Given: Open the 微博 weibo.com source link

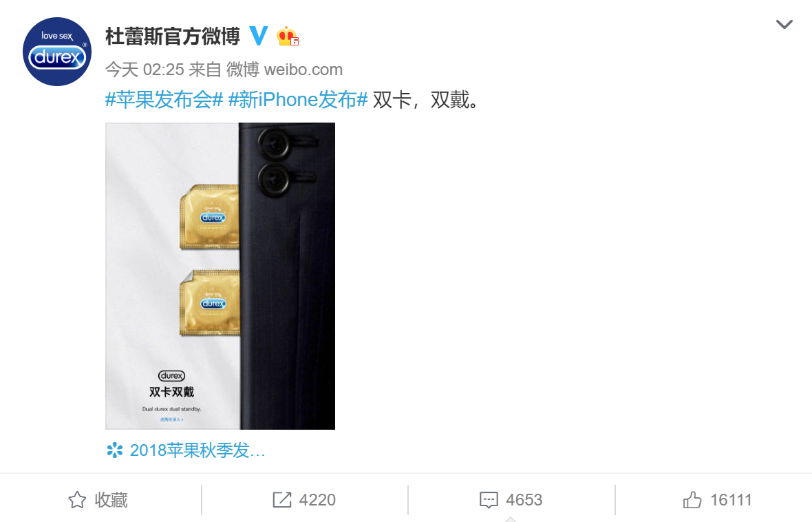Looking at the screenshot, I should [x=284, y=70].
